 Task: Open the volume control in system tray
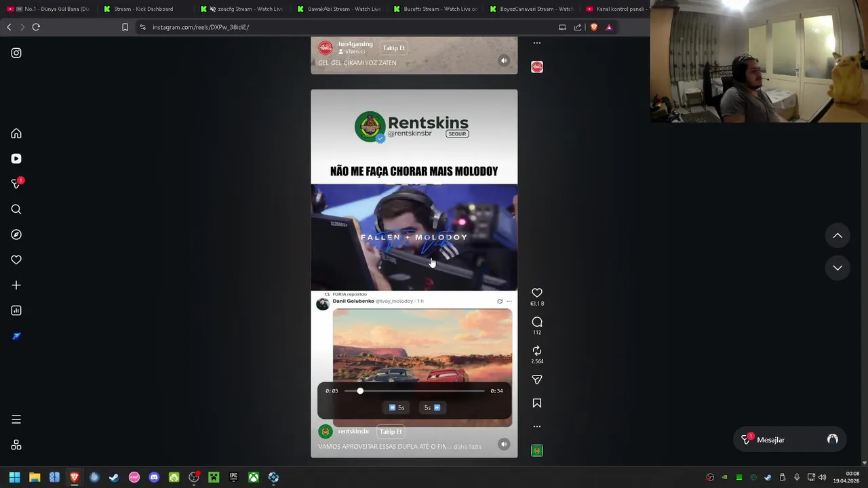tap(822, 477)
